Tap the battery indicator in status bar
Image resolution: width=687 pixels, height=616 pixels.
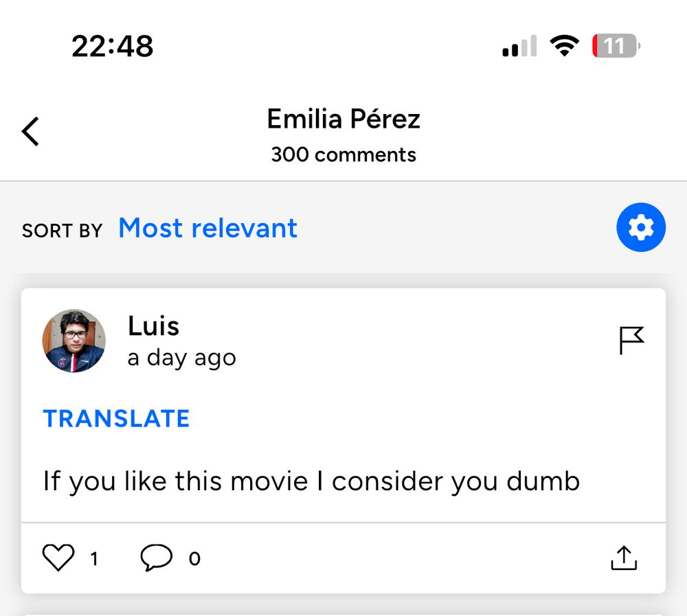coord(616,45)
